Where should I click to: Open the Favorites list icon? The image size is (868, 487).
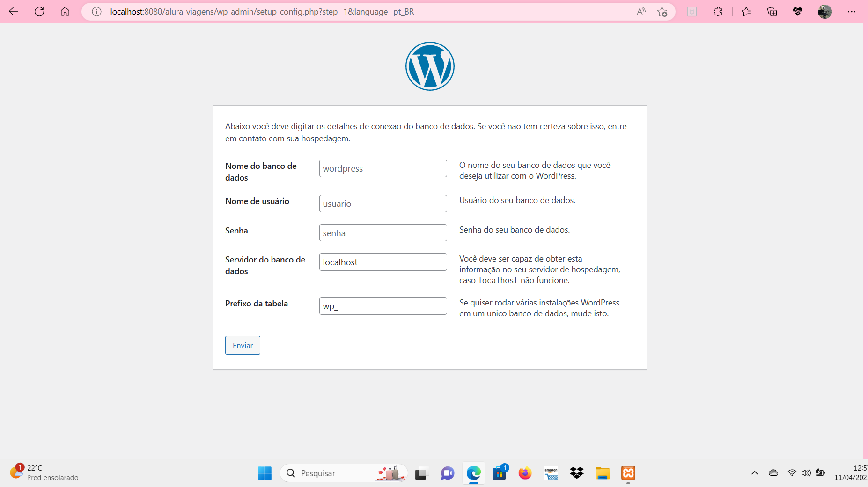coord(746,12)
